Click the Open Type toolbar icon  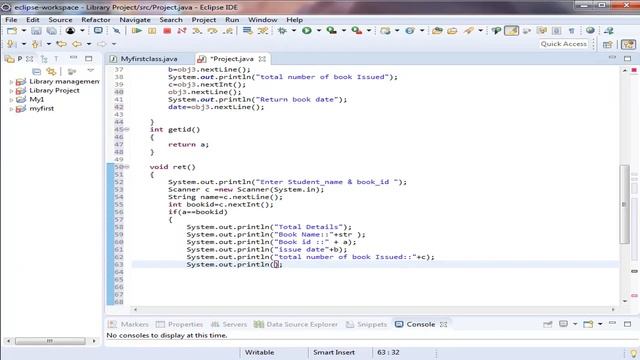(x=437, y=31)
